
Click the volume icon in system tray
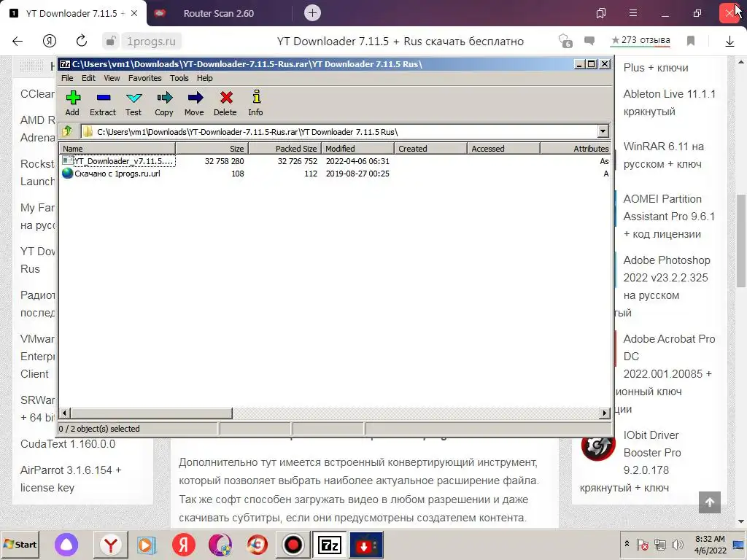(676, 544)
